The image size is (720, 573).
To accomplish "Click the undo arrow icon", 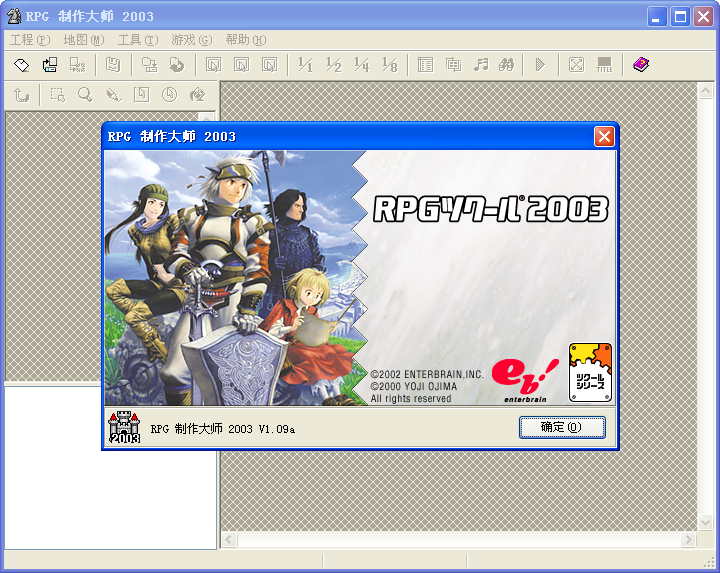I will coord(21,95).
